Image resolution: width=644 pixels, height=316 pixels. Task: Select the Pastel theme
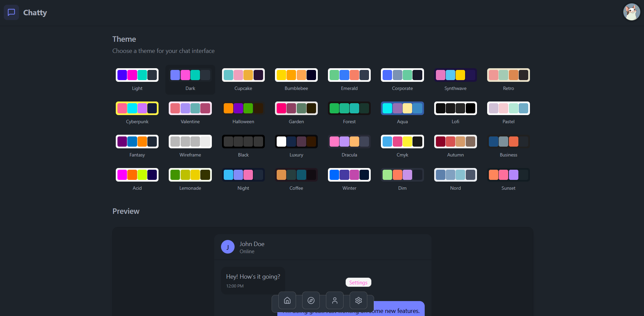(x=509, y=113)
